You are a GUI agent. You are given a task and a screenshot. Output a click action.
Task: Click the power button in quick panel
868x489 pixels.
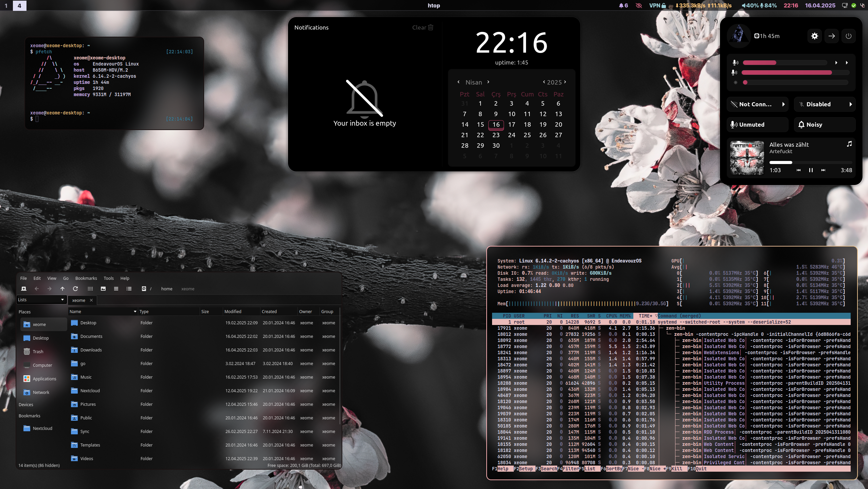click(848, 36)
